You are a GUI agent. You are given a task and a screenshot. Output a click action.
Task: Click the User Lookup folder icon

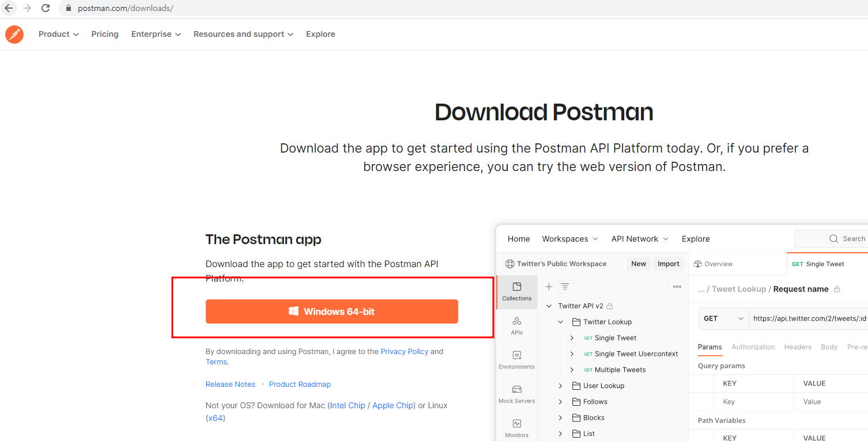(x=576, y=386)
